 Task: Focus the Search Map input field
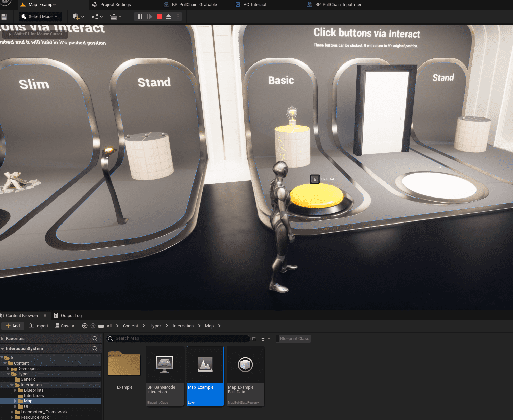179,338
